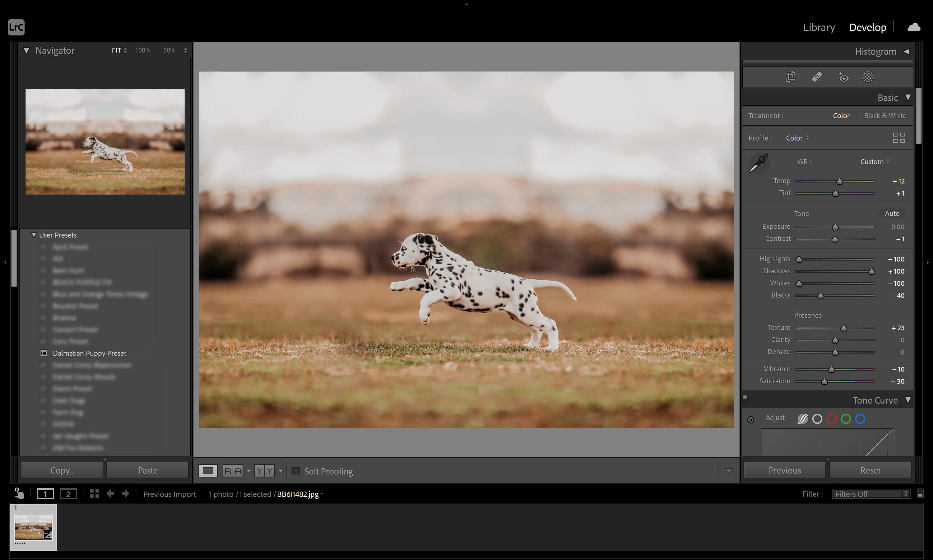Image resolution: width=933 pixels, height=560 pixels.
Task: Select the filmstrip photo thumbnail
Action: tap(33, 527)
